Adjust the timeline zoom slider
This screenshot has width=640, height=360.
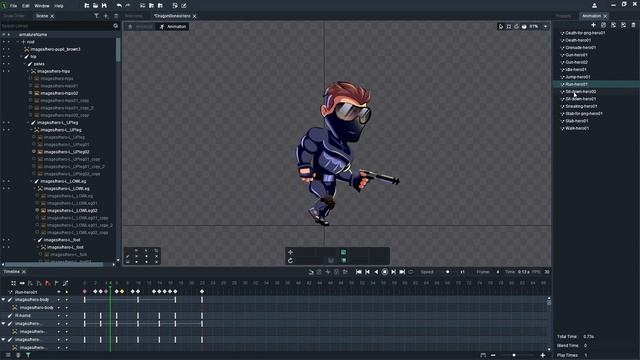pyautogui.click(x=514, y=355)
